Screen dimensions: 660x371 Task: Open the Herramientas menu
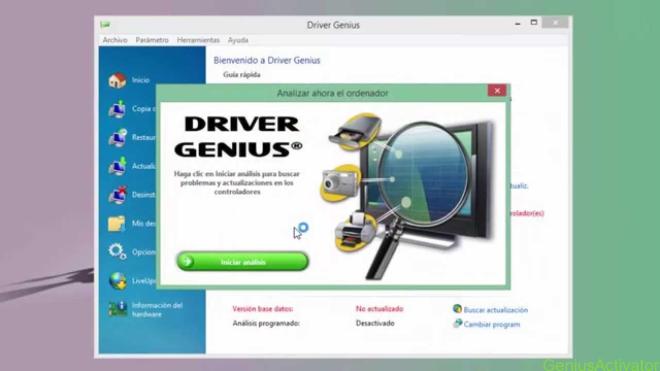tap(198, 40)
